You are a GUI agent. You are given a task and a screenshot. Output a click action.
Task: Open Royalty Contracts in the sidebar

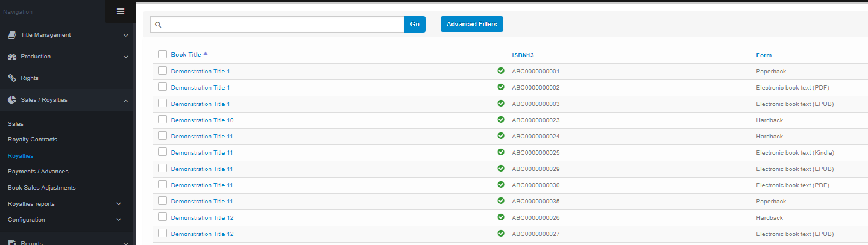coord(33,140)
